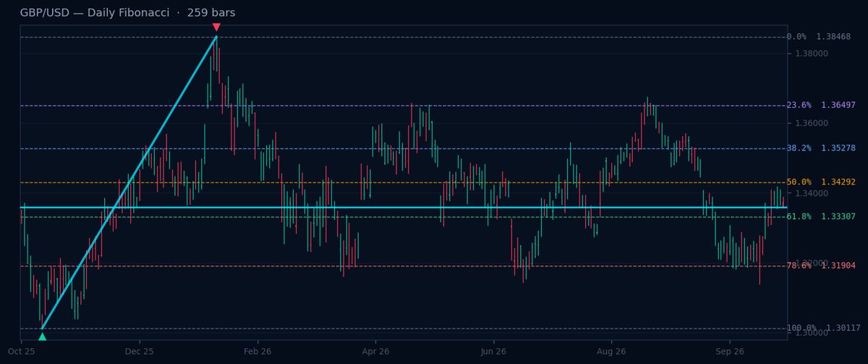Click the solid cyan horizontal price line
This screenshot has width=868, height=364.
(x=404, y=208)
